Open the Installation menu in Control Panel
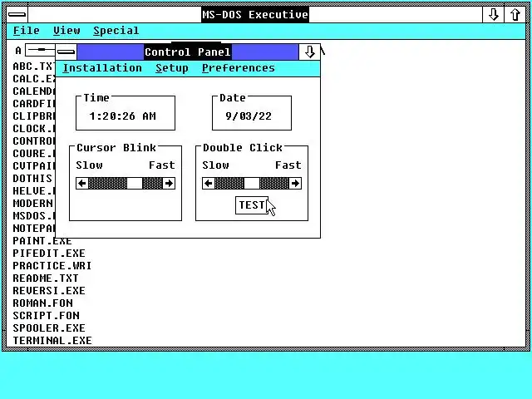 point(102,68)
